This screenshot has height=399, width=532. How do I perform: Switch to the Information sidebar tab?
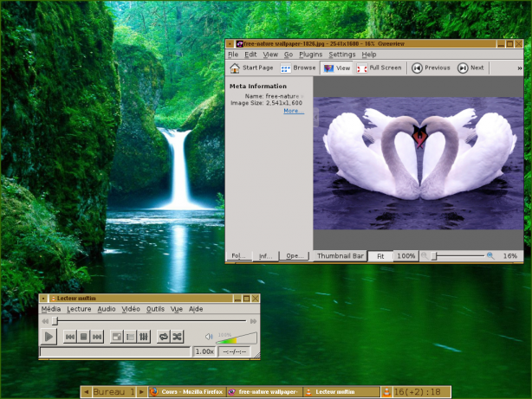pyautogui.click(x=265, y=256)
